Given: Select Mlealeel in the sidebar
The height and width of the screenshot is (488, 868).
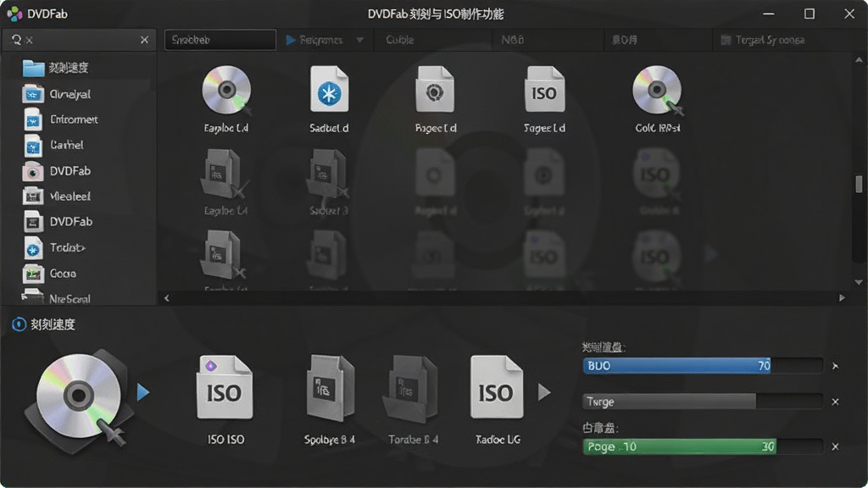Looking at the screenshot, I should tap(57, 197).
